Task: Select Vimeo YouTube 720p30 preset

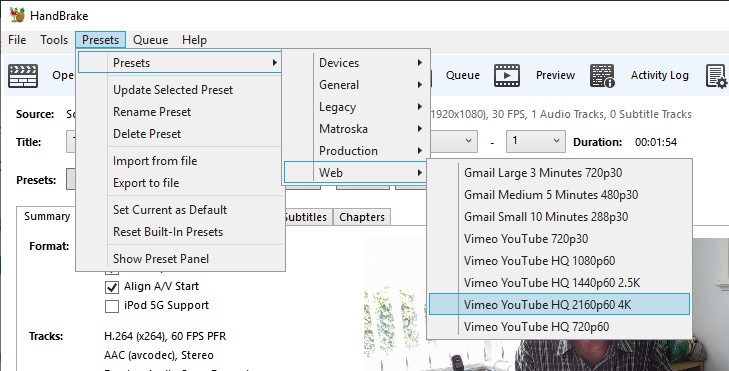Action: [x=559, y=239]
